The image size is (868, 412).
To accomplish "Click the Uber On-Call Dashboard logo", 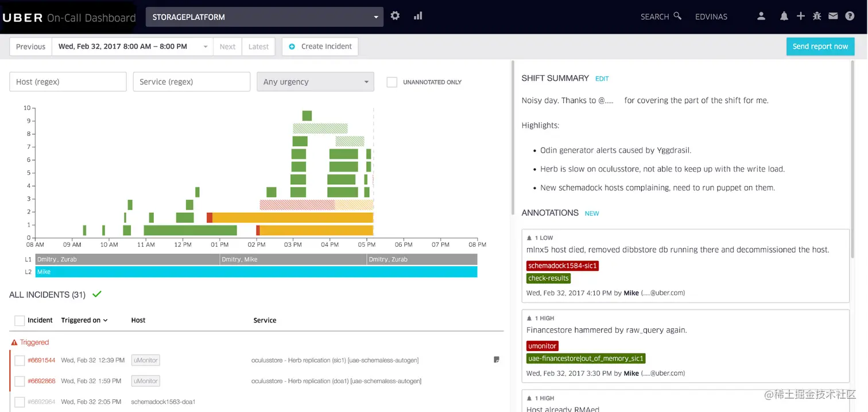I will click(x=69, y=17).
